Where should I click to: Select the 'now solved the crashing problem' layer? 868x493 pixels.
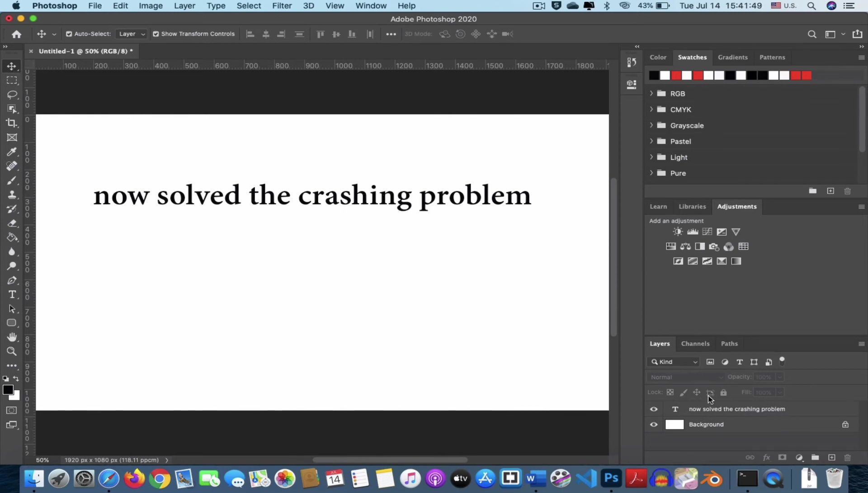tap(753, 409)
